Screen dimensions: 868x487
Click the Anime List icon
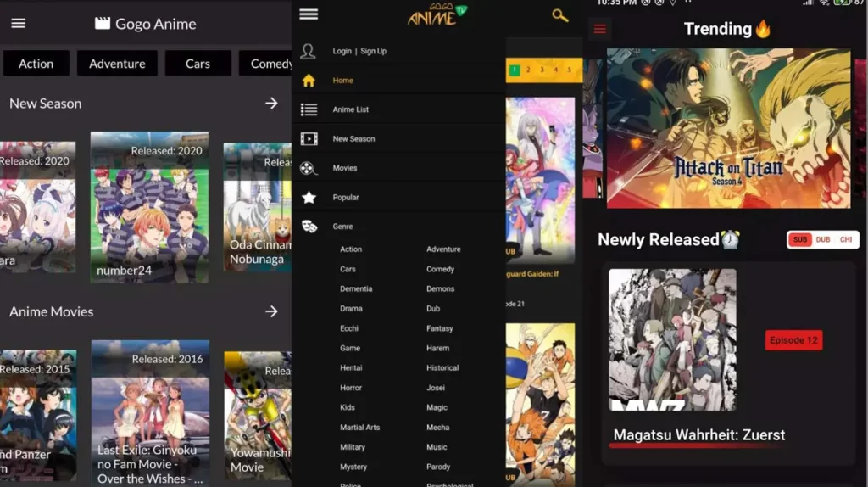coord(309,109)
